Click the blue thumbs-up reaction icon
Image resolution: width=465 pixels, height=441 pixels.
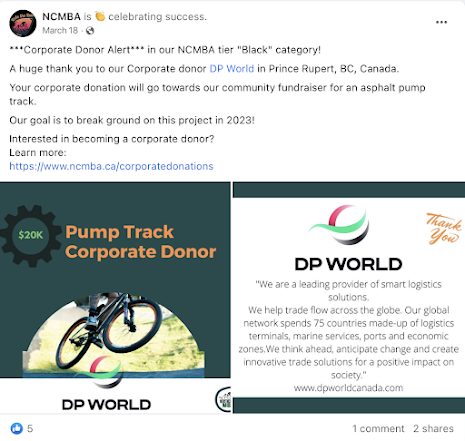tap(17, 428)
